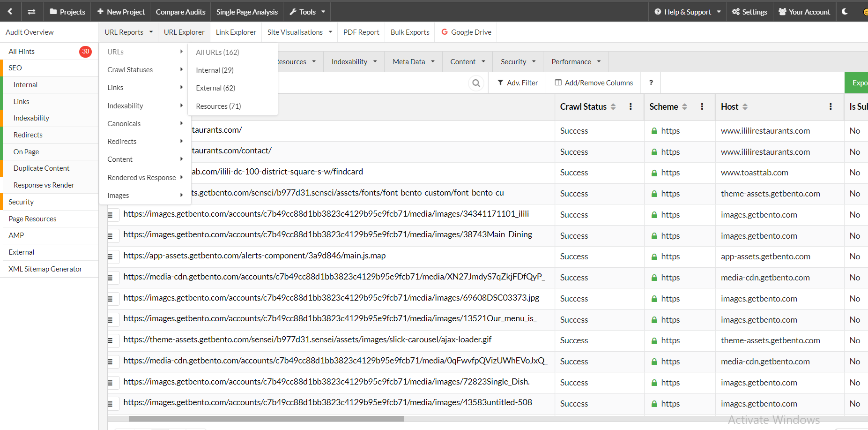
Task: Click the red 30 hints badge
Action: coord(85,52)
